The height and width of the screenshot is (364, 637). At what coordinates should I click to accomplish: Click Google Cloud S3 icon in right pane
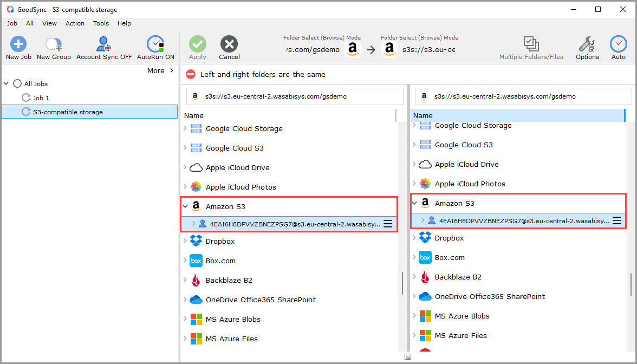click(425, 145)
